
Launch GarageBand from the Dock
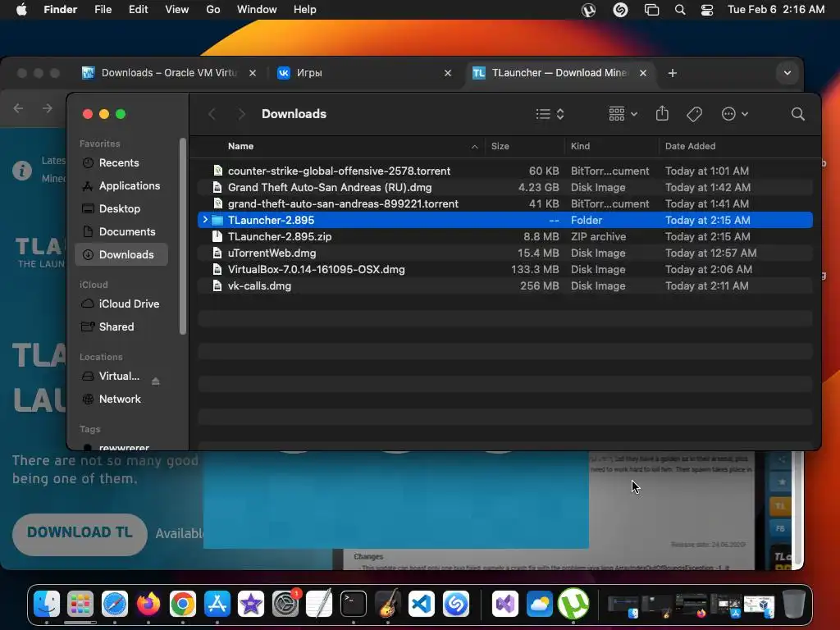387,604
